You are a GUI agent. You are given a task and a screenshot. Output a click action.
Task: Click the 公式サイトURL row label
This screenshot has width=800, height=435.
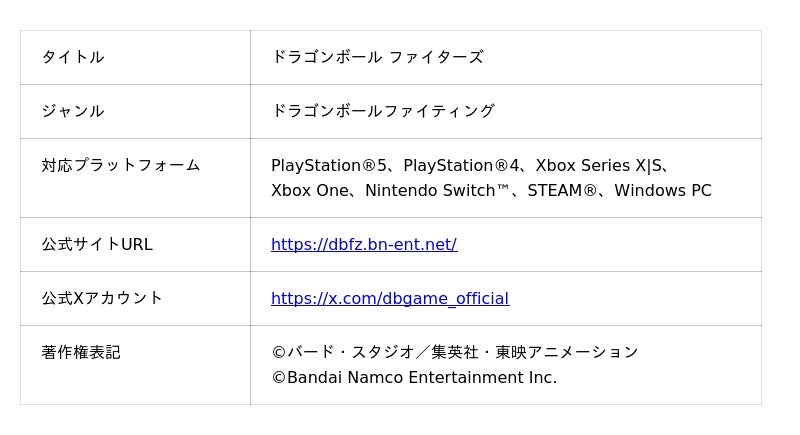click(96, 244)
